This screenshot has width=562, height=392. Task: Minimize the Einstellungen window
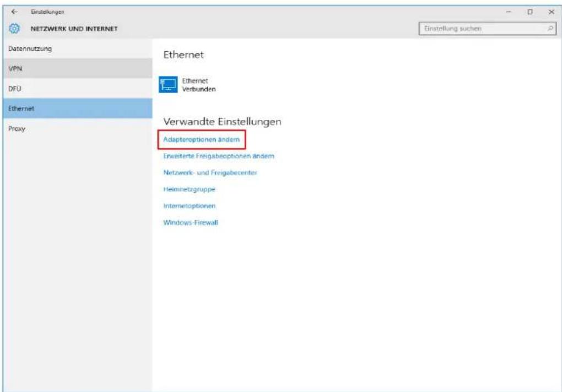(x=508, y=12)
